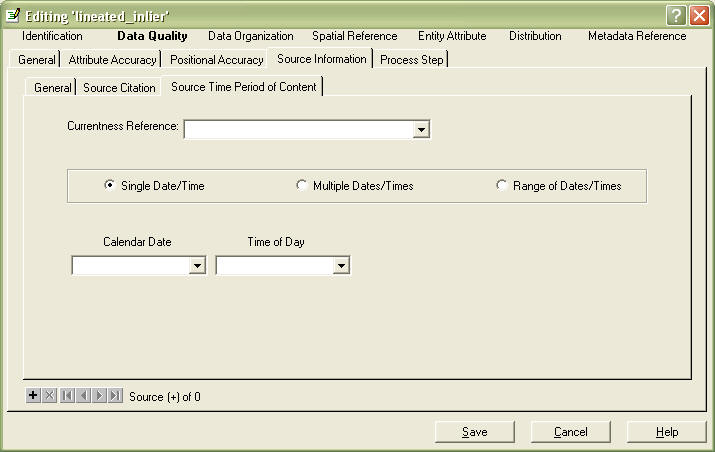Screen dimensions: 715x452
Task: Click the title bar help question mark icon
Action: [x=677, y=16]
